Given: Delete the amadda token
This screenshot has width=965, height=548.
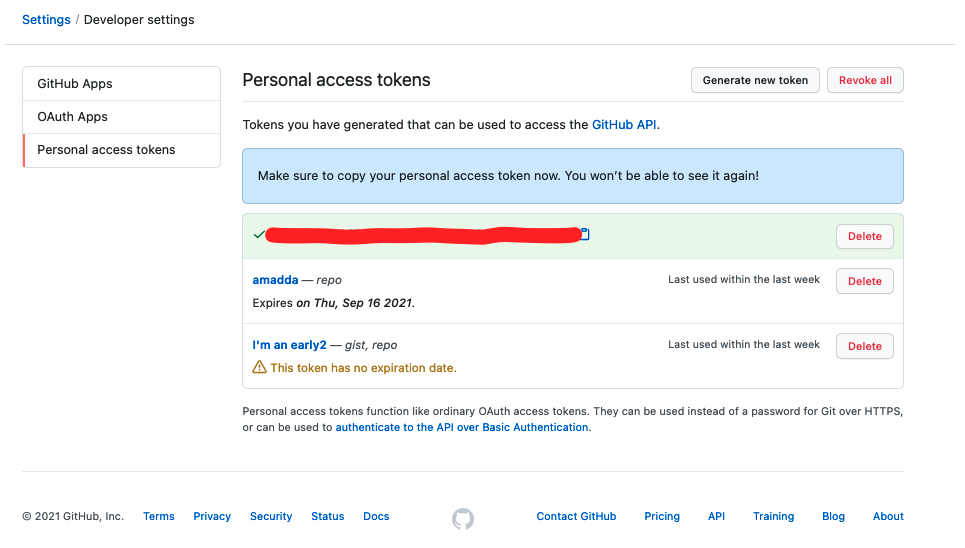Looking at the screenshot, I should coord(864,281).
